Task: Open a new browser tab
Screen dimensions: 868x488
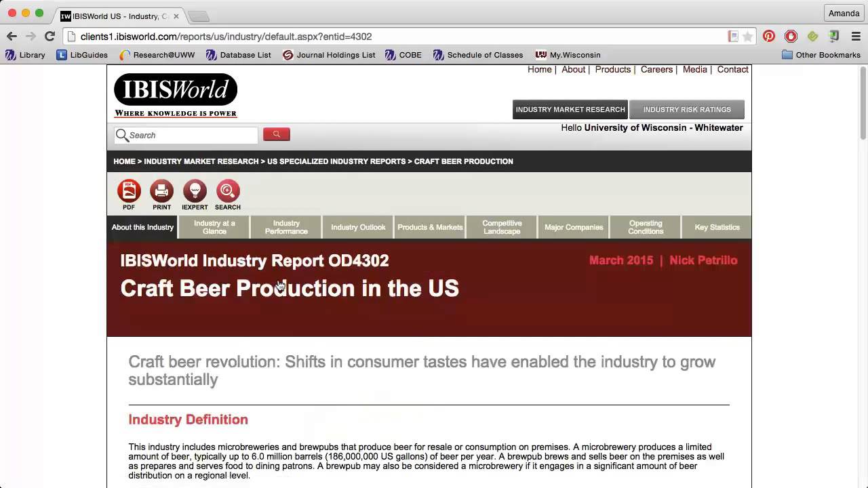Action: point(198,16)
